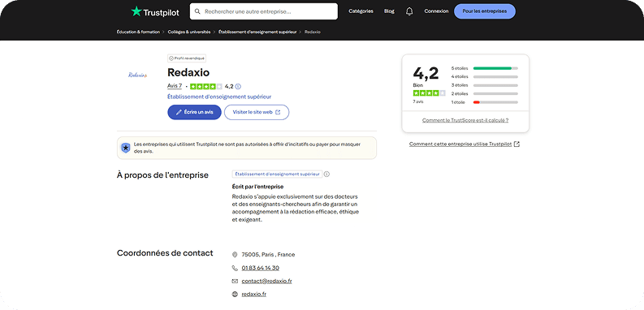Click the 'Profil revendiqué' badge

187,58
